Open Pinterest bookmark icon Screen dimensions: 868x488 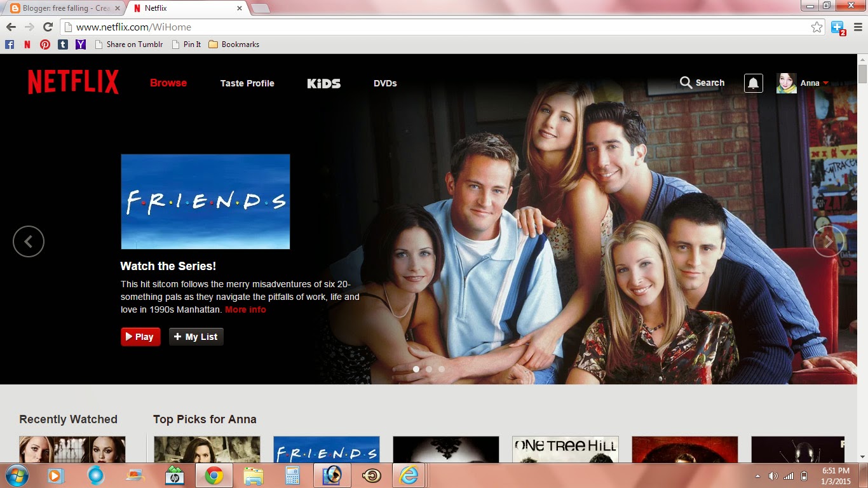click(45, 44)
